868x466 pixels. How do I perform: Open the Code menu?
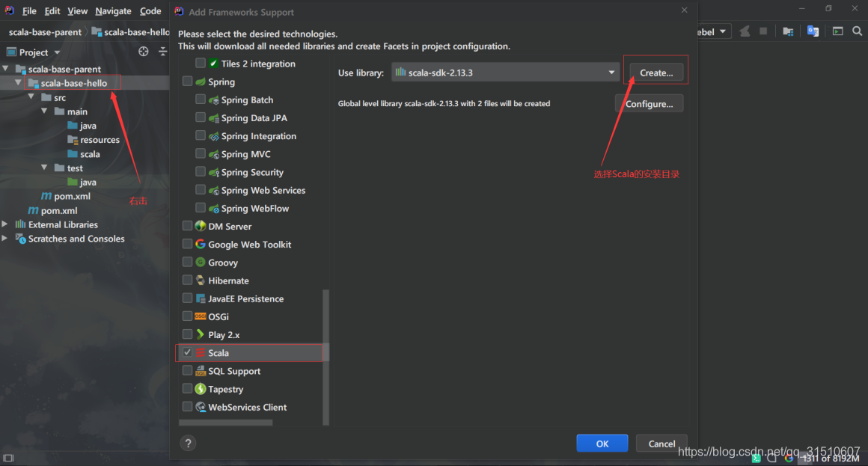150,11
